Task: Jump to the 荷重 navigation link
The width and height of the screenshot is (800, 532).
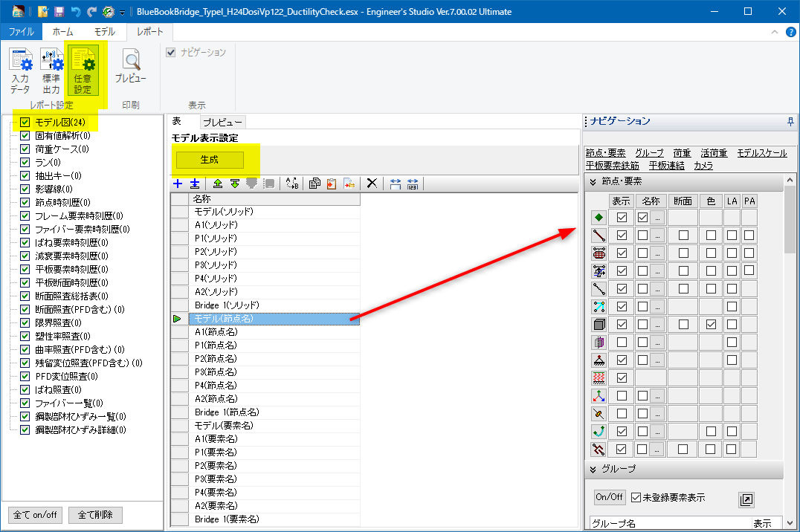Action: (x=682, y=153)
